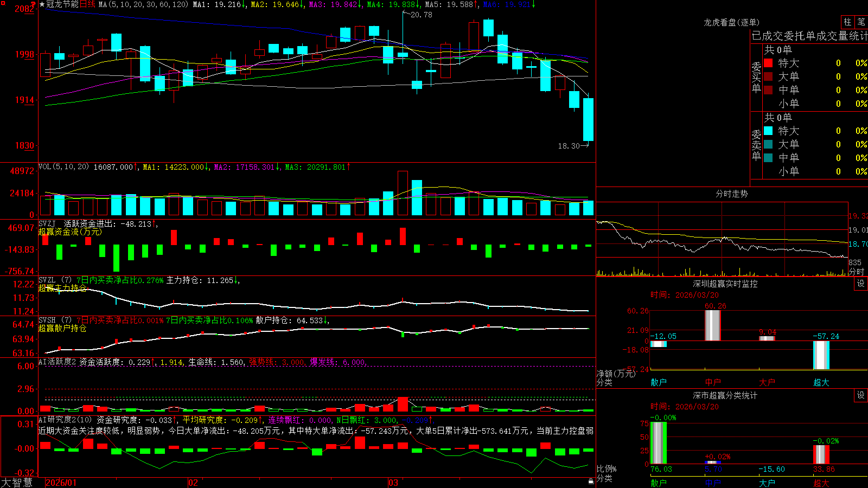Screen dimensions: 868x488
Task: Click the teal 中单 sell-order swatch
Action: coord(768,158)
